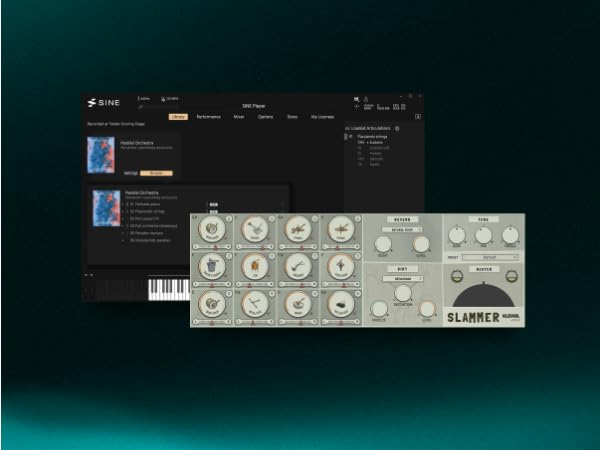
Task: Toggle the small round button on the bucket pad
Action: 229,256
